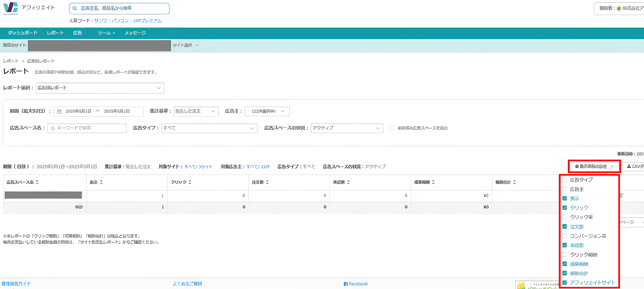The width and height of the screenshot is (644, 289).
Task: Open the メッセージ menu item
Action: pyautogui.click(x=135, y=33)
